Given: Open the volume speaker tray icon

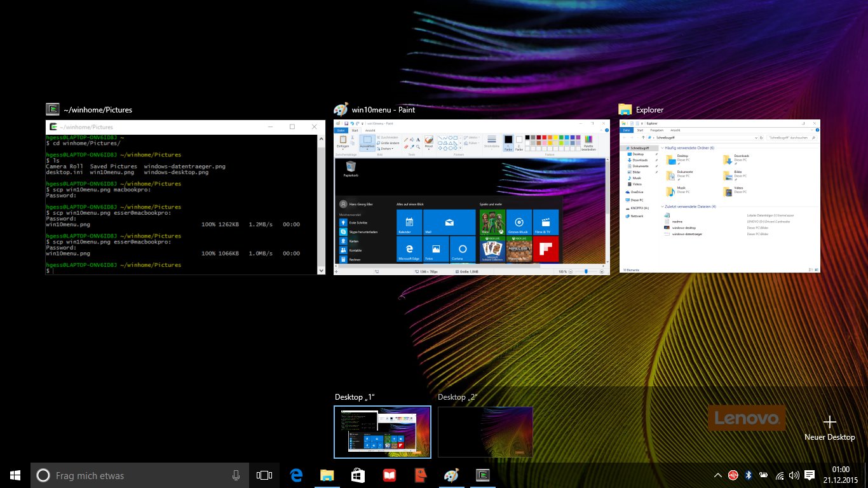Looking at the screenshot, I should (x=794, y=475).
